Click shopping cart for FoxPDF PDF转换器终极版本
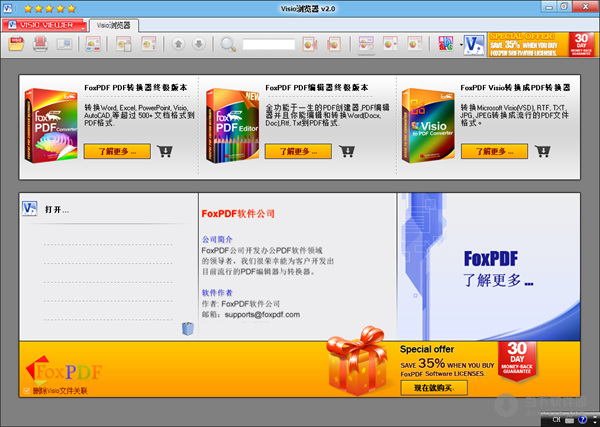This screenshot has height=427, width=600. click(165, 151)
